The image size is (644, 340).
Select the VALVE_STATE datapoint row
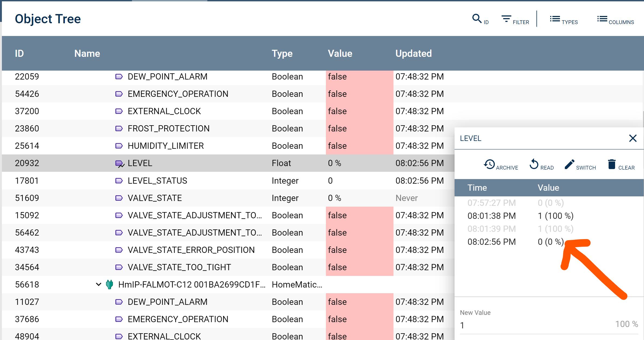tap(155, 198)
